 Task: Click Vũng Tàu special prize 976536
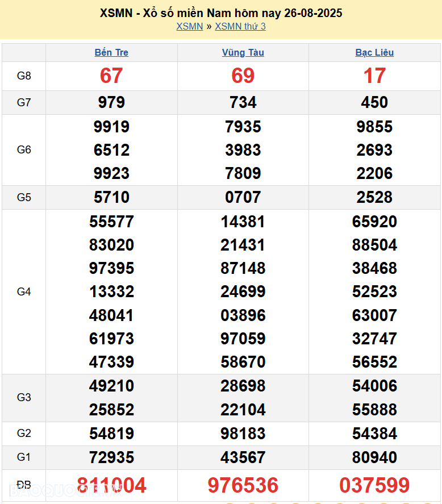243,485
